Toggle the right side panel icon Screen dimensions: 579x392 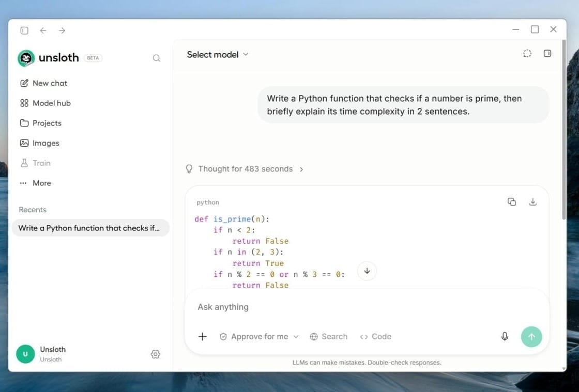click(547, 54)
